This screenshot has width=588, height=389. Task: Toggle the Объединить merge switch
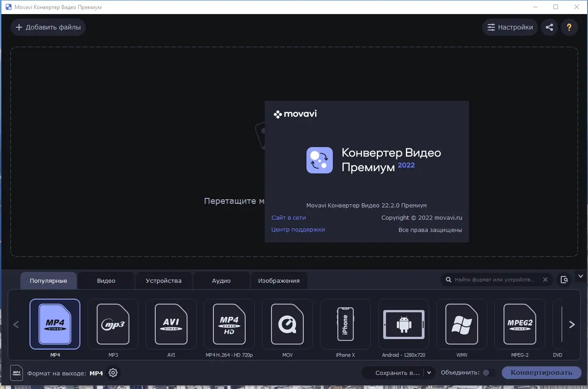489,373
